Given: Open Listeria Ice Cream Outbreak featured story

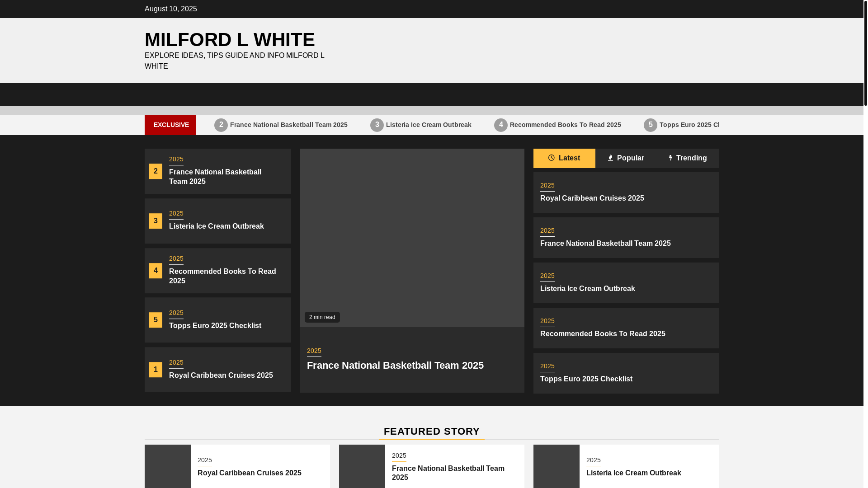Looking at the screenshot, I should 634,473.
